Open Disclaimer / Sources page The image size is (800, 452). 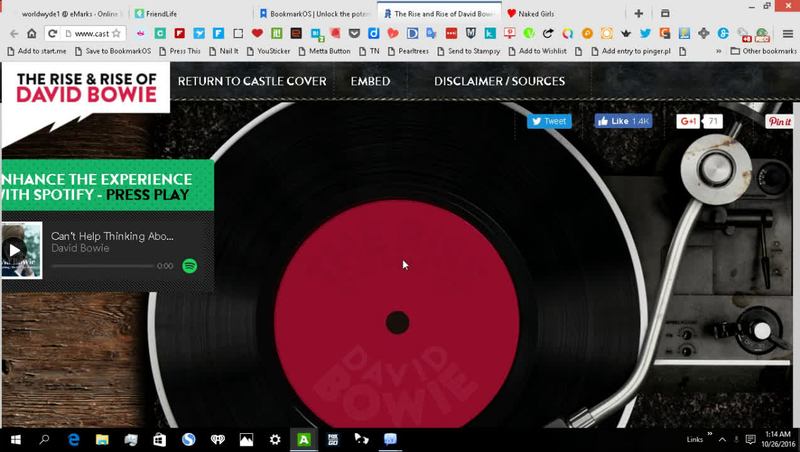[499, 81]
